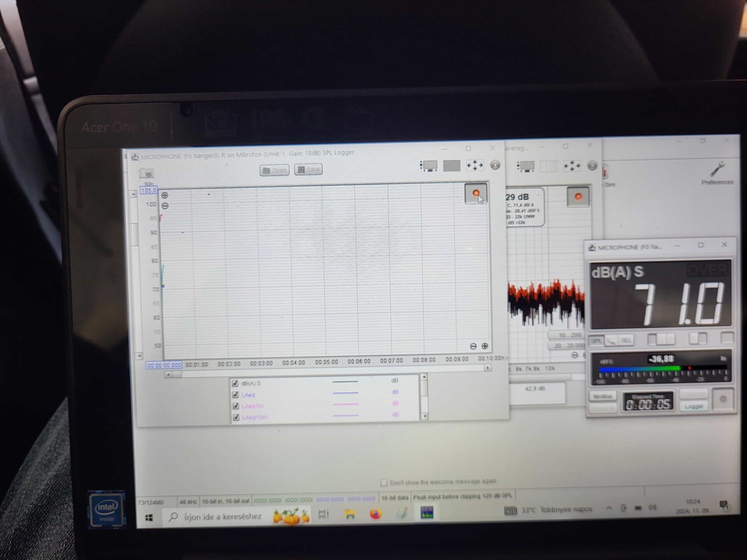The height and width of the screenshot is (560, 747).
Task: Open File Explorer from the taskbar
Action: click(x=350, y=514)
